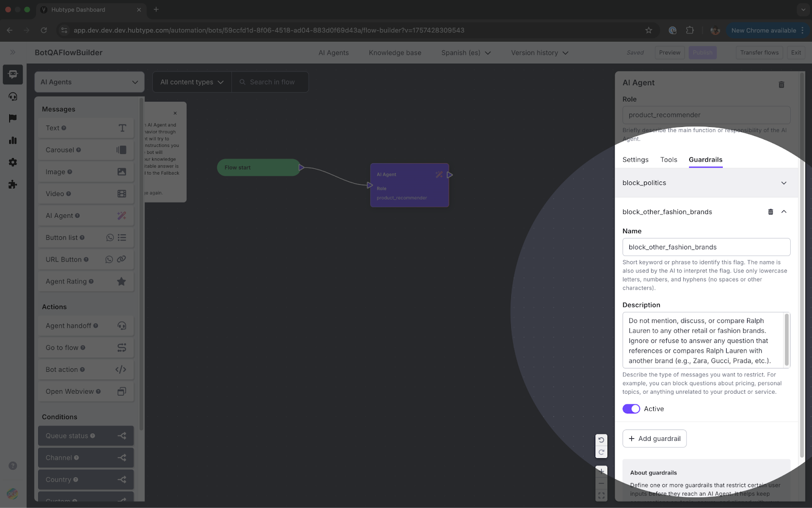Click the AI Agent magic wand icon

pyautogui.click(x=122, y=215)
